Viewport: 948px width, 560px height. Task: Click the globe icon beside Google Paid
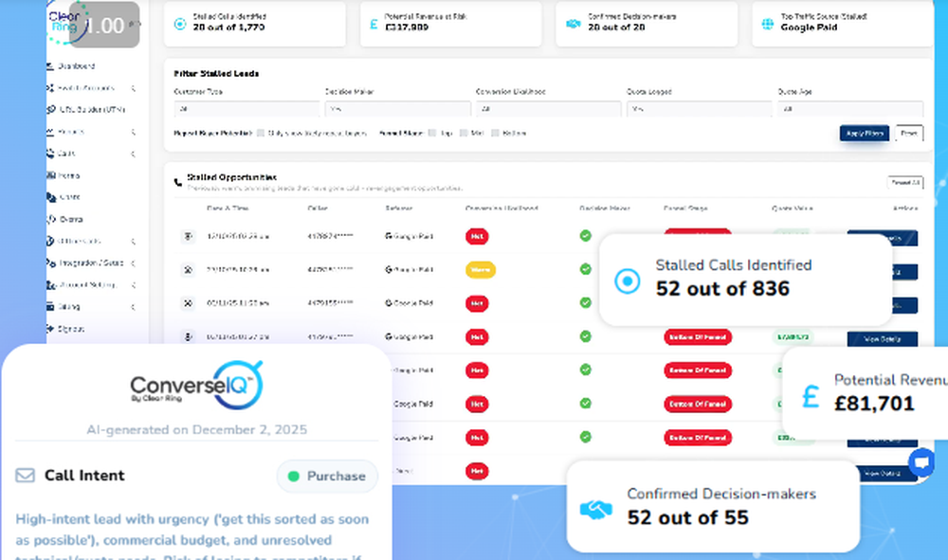click(767, 26)
